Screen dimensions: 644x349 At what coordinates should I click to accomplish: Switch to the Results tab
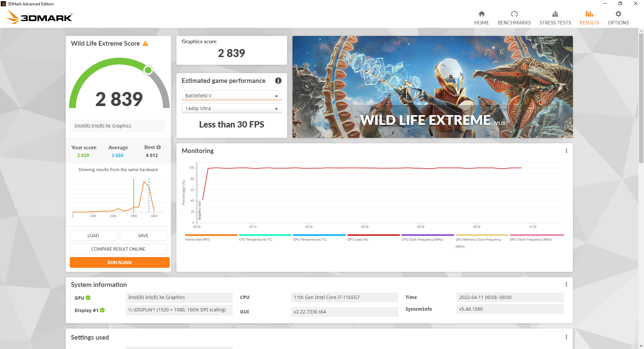click(589, 18)
